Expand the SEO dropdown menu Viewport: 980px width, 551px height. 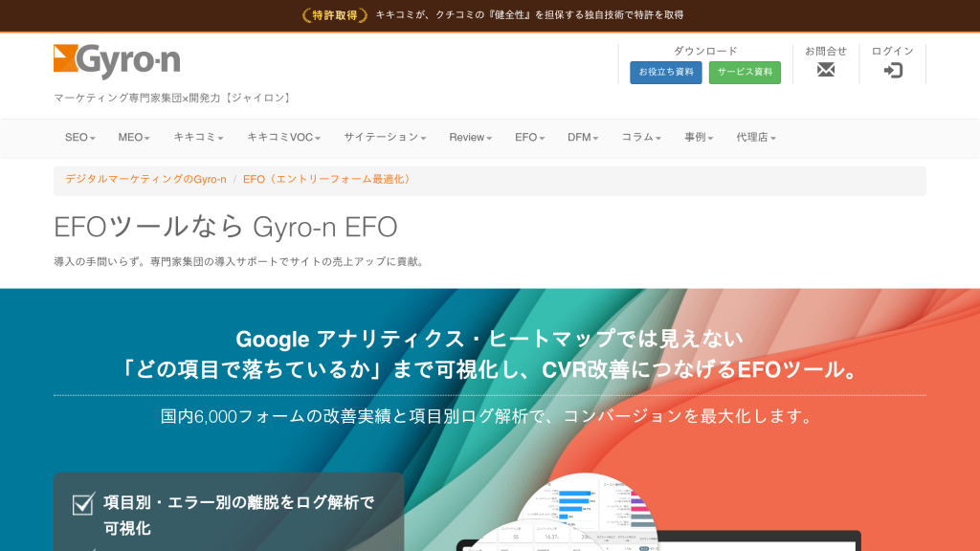80,138
